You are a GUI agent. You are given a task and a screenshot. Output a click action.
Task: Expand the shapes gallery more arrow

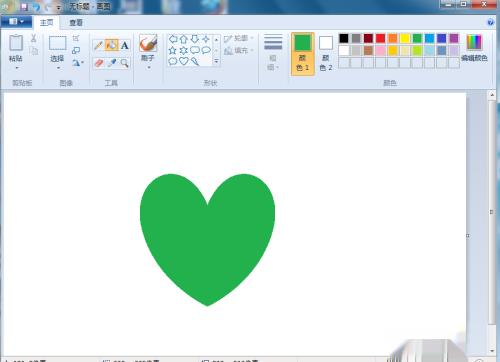(216, 61)
